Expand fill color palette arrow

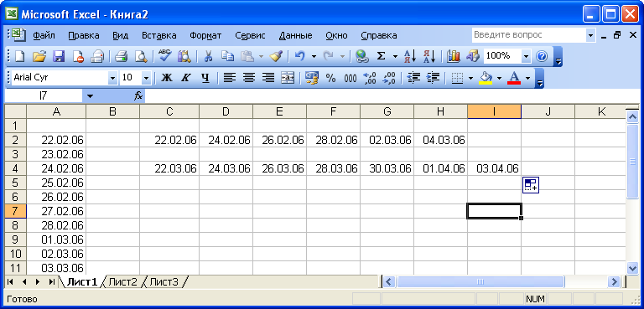point(499,78)
